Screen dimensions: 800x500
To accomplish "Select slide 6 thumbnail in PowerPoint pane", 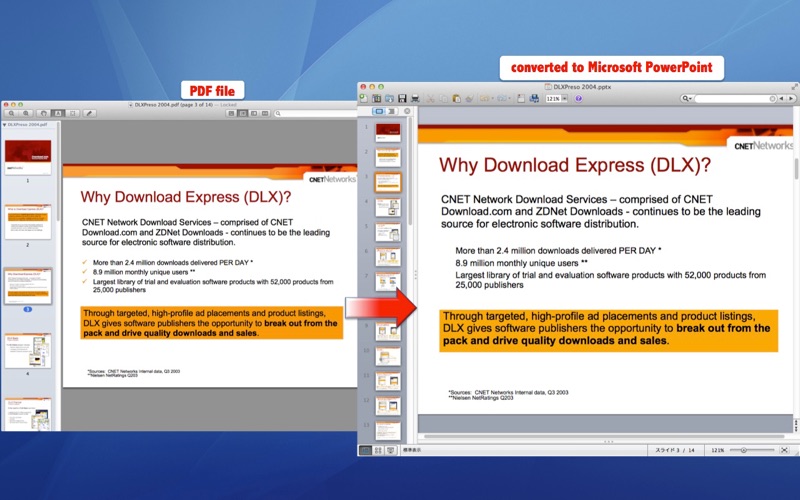I will 388,257.
